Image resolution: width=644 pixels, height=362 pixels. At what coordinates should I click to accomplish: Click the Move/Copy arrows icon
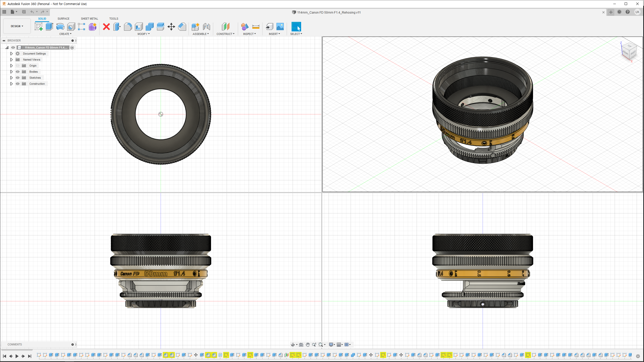(x=171, y=27)
